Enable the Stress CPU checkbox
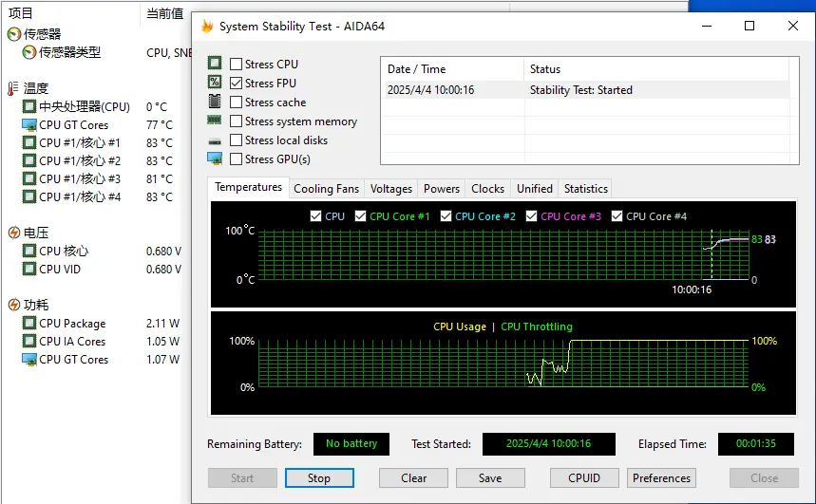 pyautogui.click(x=236, y=64)
